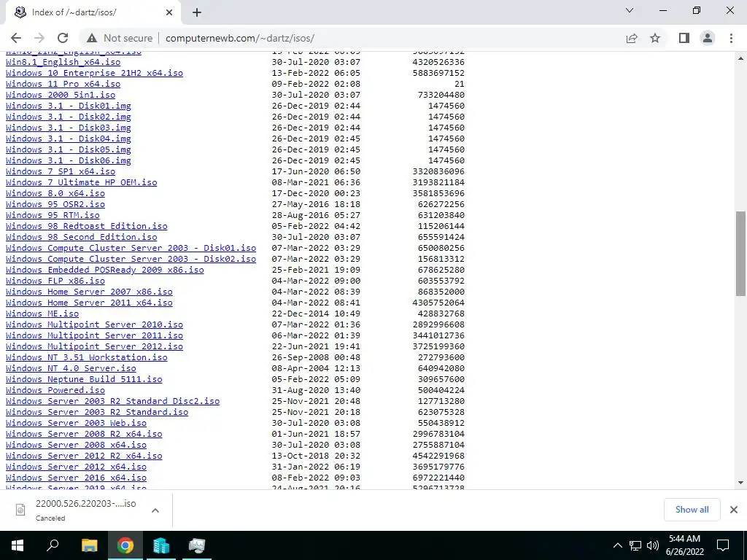Download Windows Server 2012 R2 x64.iso
747x560 pixels.
tap(84, 456)
